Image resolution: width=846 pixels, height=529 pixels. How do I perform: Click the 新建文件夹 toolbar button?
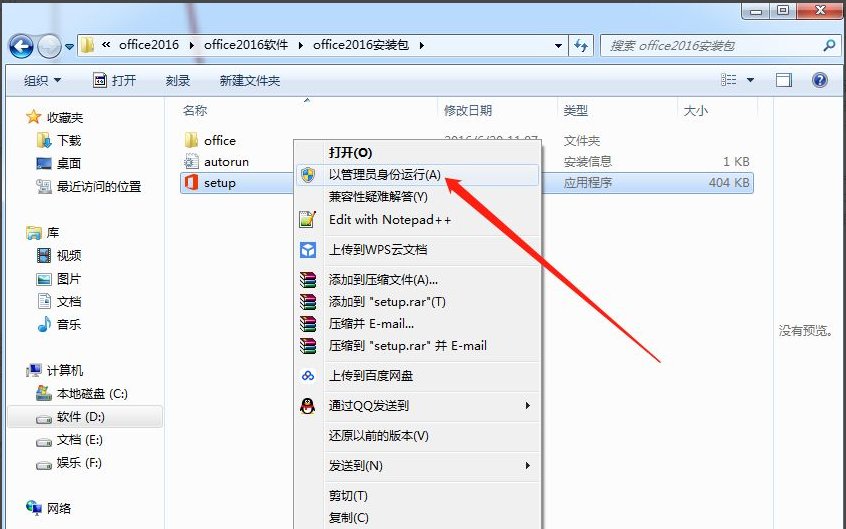pyautogui.click(x=249, y=80)
